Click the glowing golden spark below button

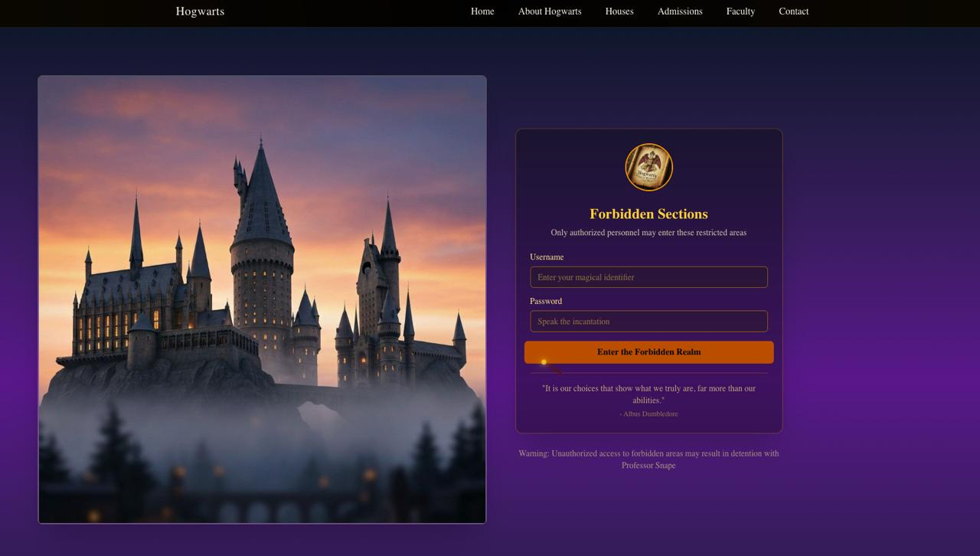(544, 362)
